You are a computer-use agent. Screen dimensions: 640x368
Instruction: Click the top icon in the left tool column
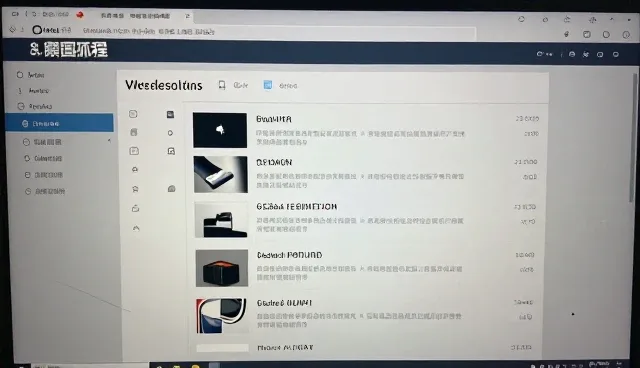pyautogui.click(x=133, y=114)
